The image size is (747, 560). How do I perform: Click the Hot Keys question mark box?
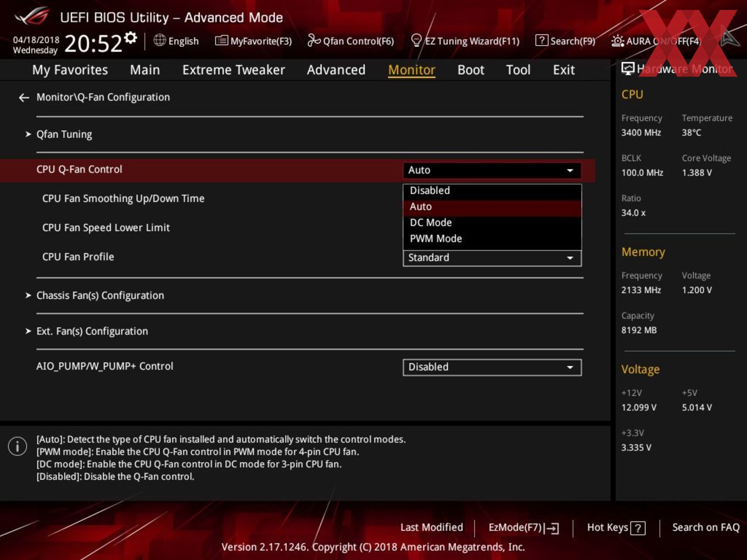(x=638, y=528)
